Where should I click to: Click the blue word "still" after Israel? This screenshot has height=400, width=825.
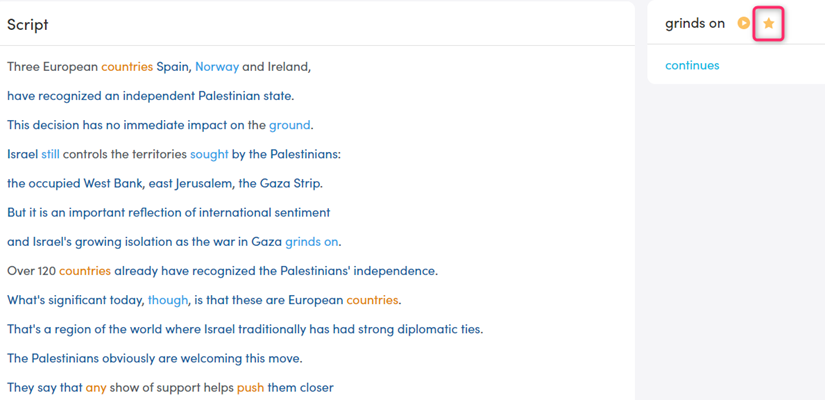click(51, 155)
